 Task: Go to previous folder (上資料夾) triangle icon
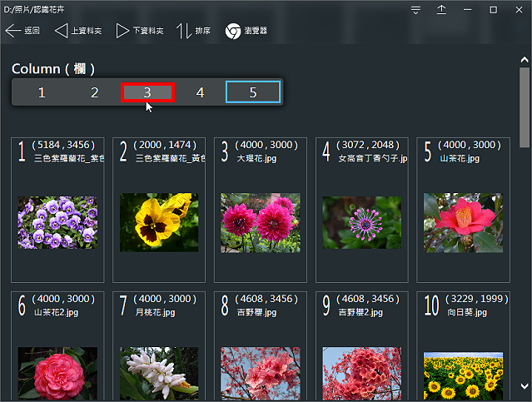point(61,31)
